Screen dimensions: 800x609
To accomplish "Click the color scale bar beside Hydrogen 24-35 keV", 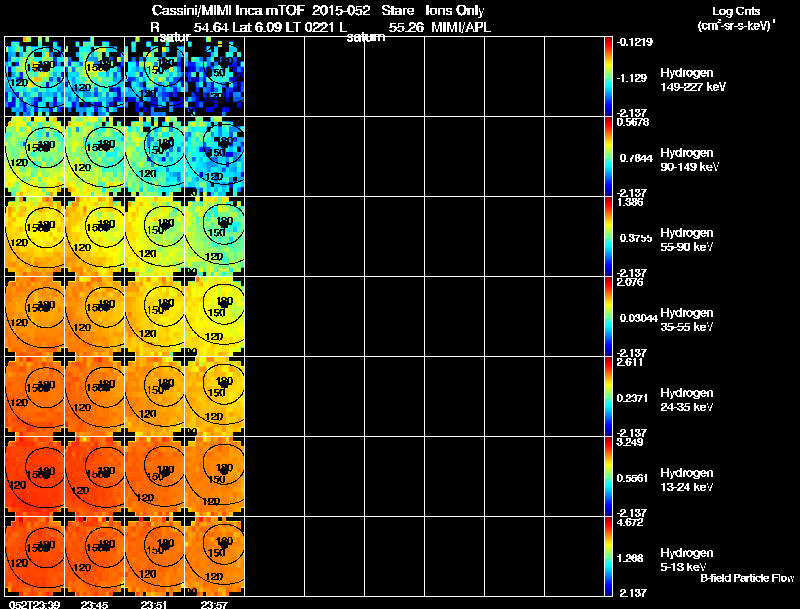I will tap(608, 396).
